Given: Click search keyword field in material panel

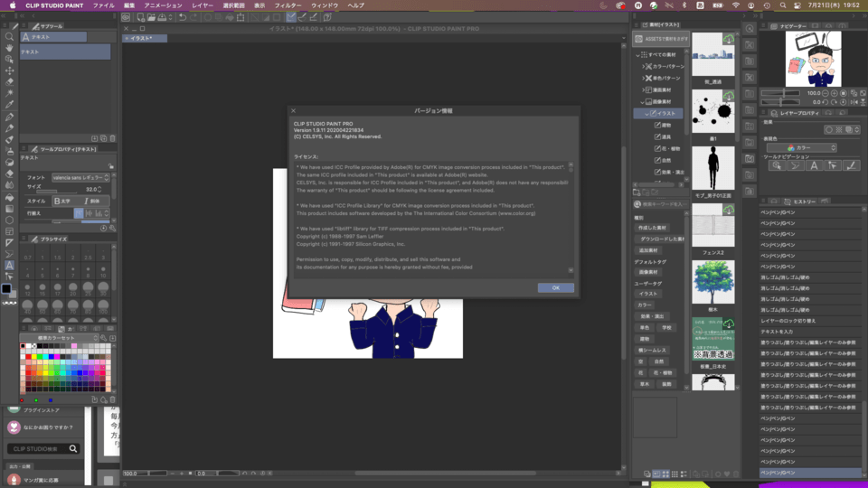Looking at the screenshot, I should pos(661,204).
